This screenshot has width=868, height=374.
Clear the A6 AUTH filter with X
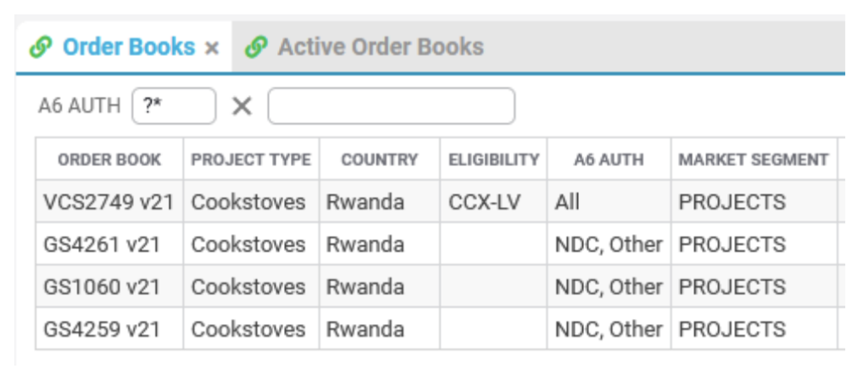tap(242, 106)
